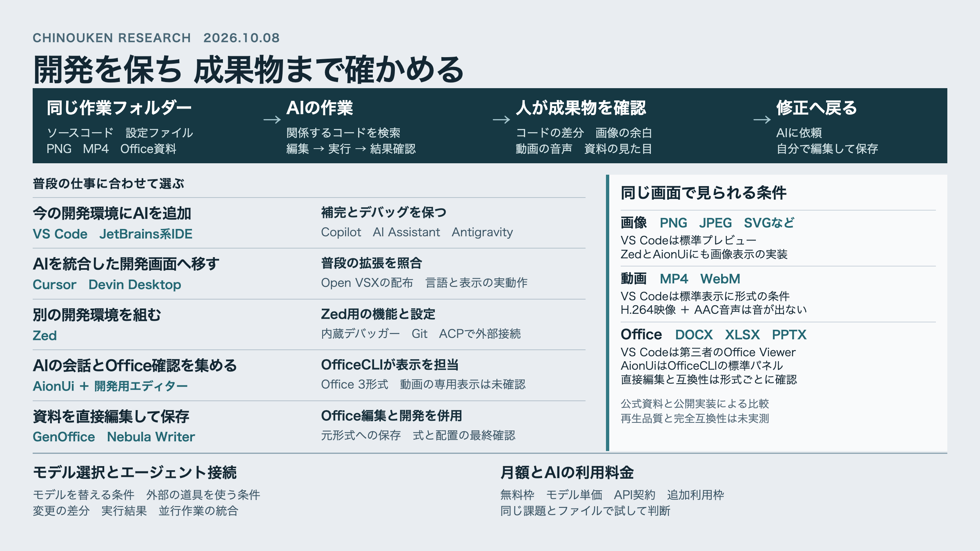Click 'ACPで外部接続' text
This screenshot has width=980, height=551.
[x=480, y=334]
